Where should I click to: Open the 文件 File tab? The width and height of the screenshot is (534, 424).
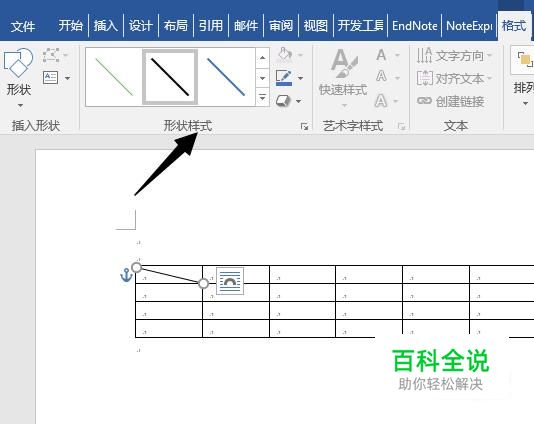[x=22, y=26]
